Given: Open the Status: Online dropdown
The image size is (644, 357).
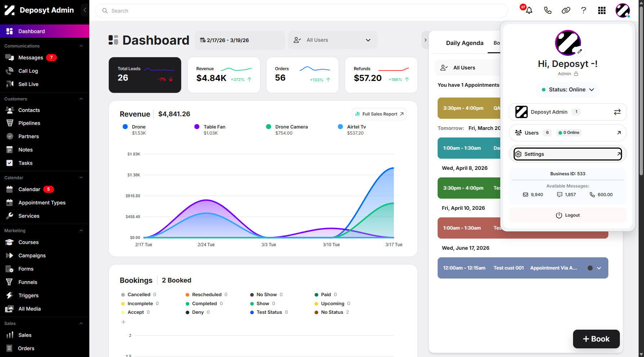Looking at the screenshot, I should coord(568,90).
